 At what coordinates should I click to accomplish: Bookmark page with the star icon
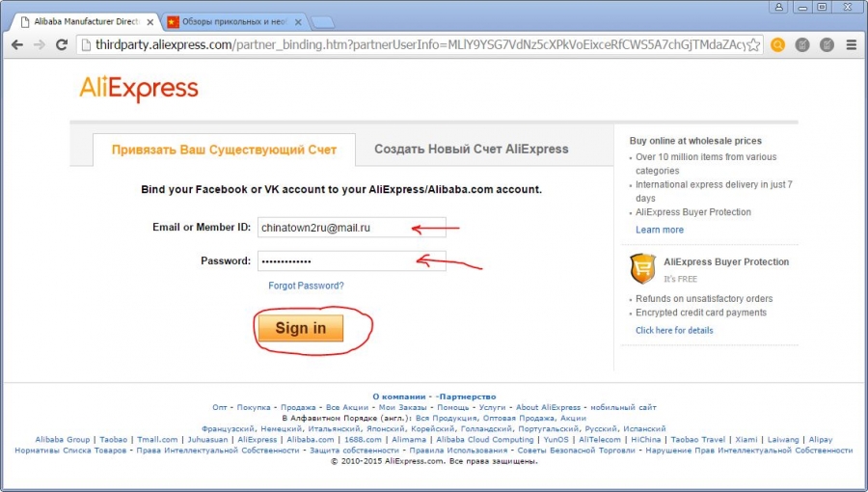753,45
